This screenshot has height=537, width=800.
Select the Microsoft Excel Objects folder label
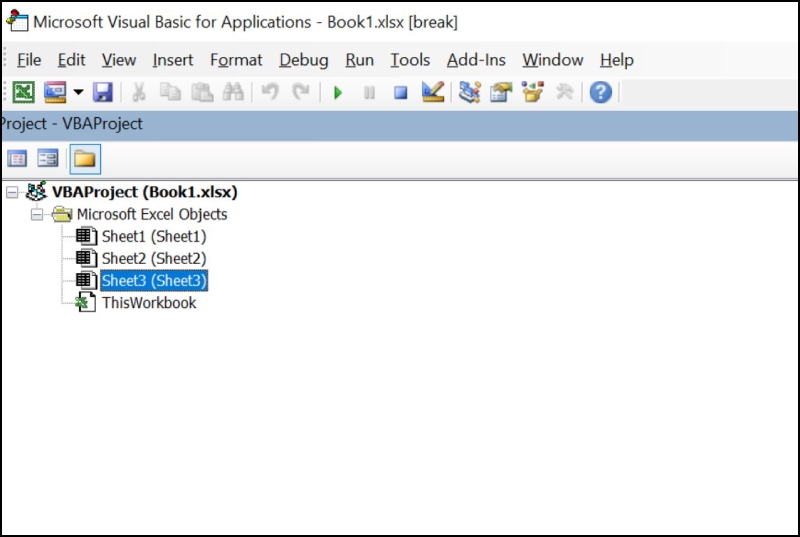point(152,214)
